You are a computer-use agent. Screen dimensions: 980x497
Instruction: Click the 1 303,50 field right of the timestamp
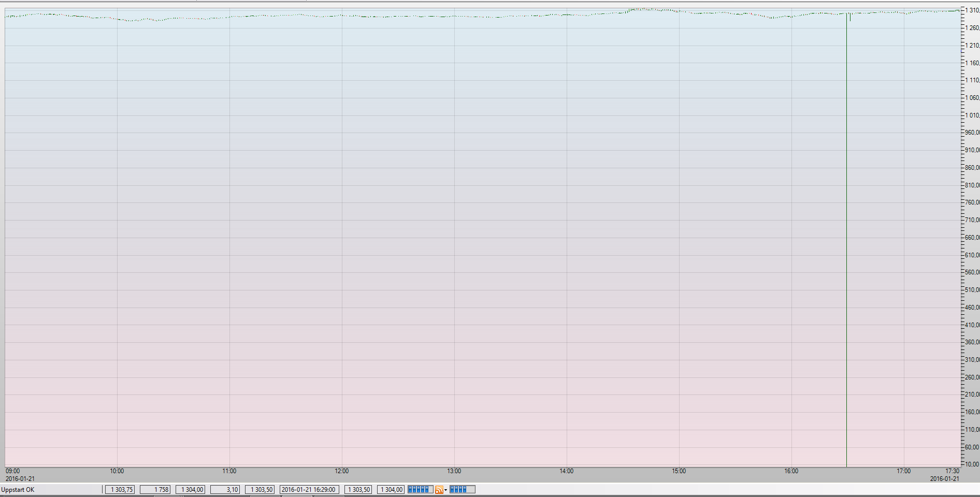358,490
